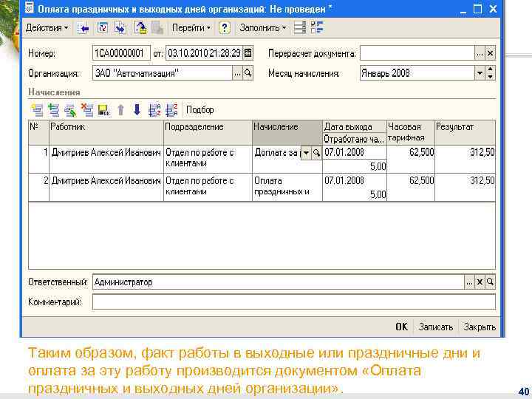Open help via the question mark icon

(225, 28)
